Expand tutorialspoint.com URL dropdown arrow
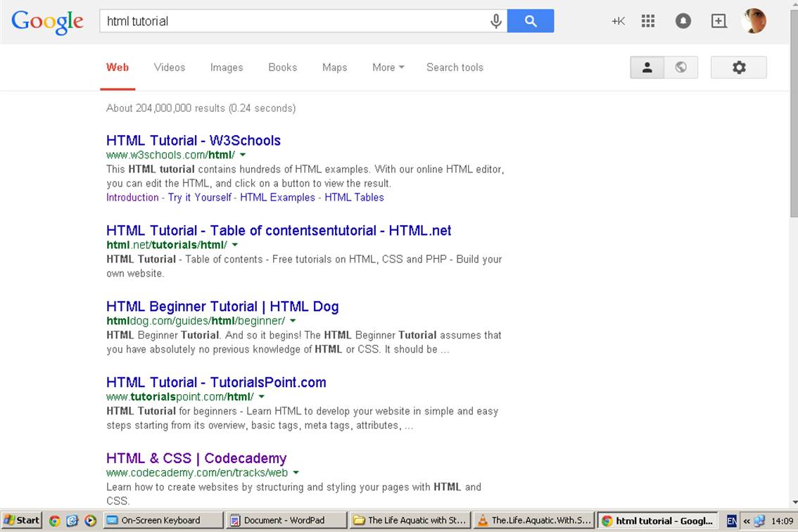798x532 pixels. [262, 397]
